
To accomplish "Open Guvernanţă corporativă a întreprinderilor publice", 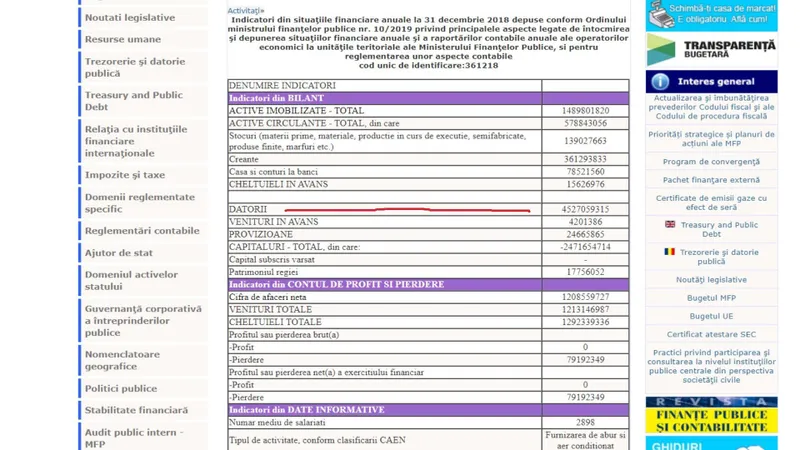I will click(143, 321).
